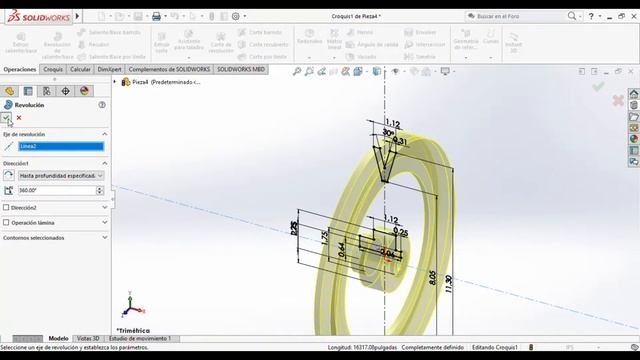Screen dimensions: 640x360
Task: Click the Print icon in the top toolbar
Action: tap(156, 16)
